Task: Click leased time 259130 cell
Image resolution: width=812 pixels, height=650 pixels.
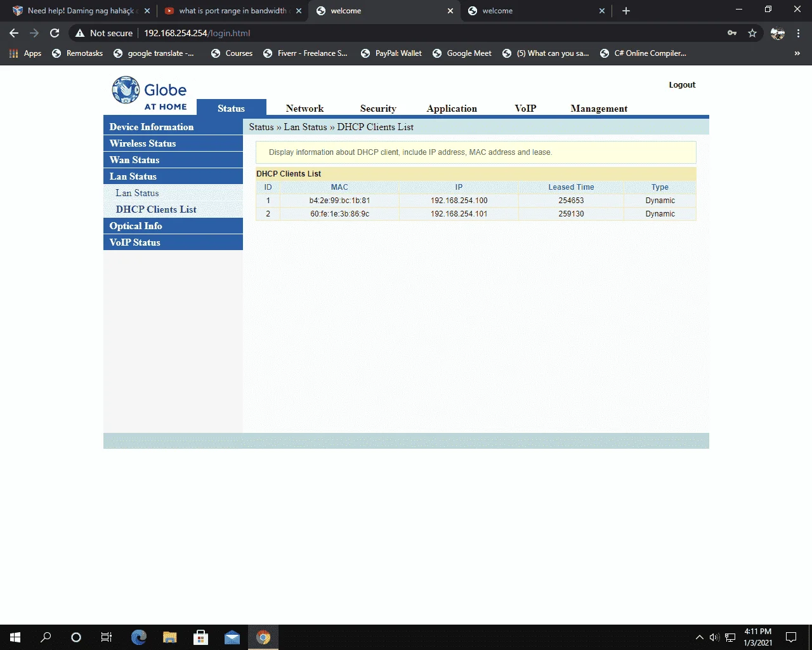Action: (x=571, y=214)
